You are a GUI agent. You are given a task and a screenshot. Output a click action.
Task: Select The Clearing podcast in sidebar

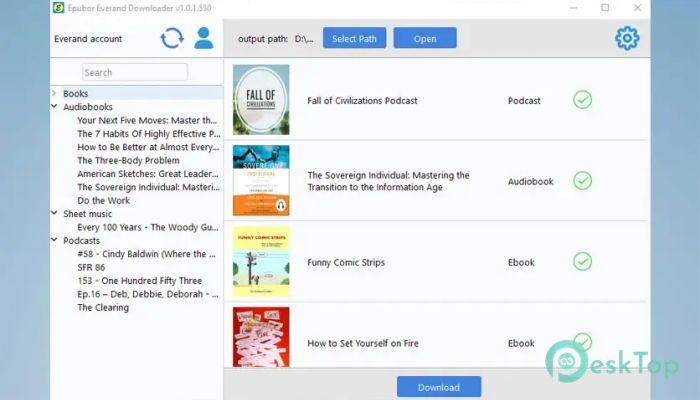[x=103, y=308]
